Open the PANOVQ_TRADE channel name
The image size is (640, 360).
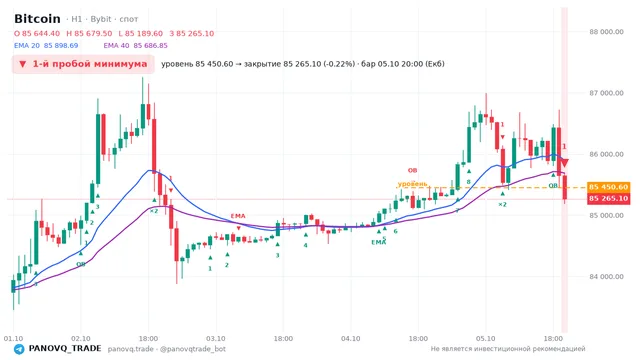click(x=65, y=349)
